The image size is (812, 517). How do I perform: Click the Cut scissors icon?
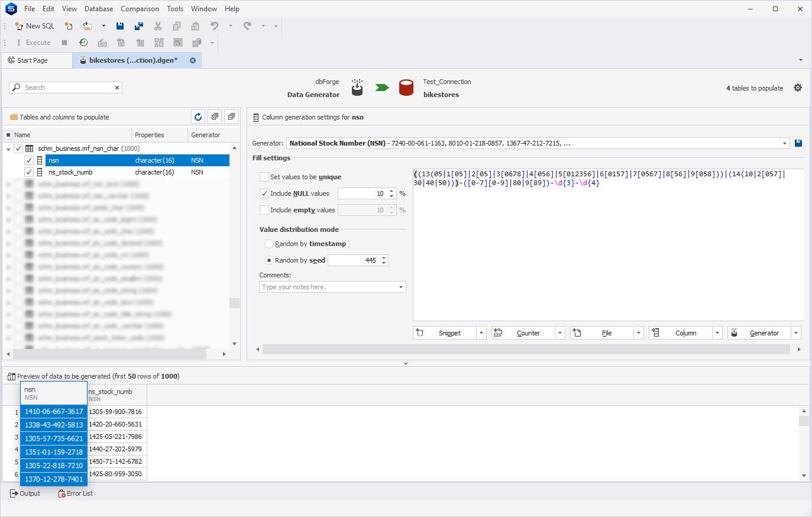pyautogui.click(x=158, y=26)
